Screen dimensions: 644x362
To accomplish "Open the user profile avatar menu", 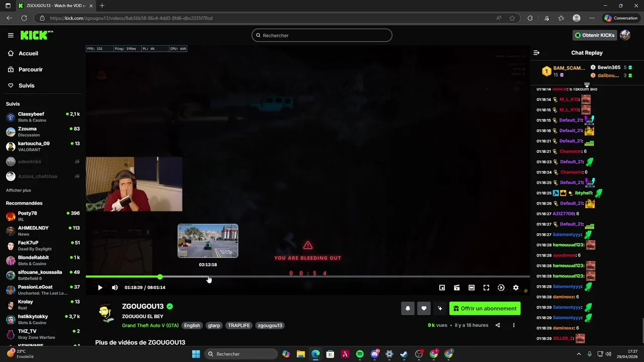I will (625, 35).
